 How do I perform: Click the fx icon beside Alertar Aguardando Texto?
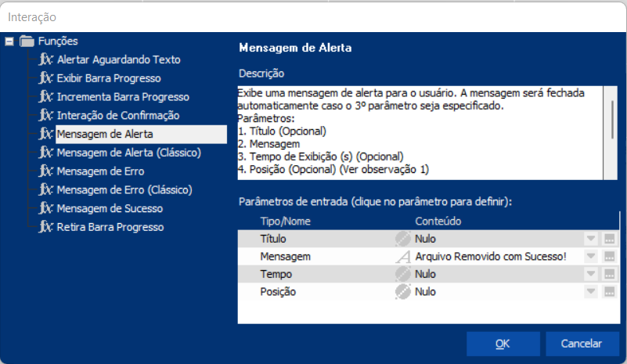click(46, 59)
